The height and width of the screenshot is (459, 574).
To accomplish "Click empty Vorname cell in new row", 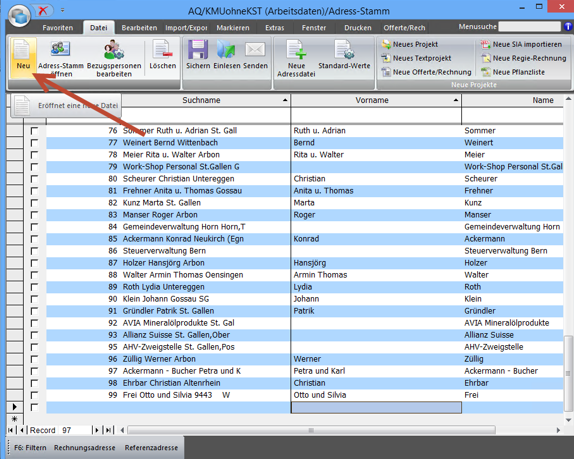I will click(376, 407).
